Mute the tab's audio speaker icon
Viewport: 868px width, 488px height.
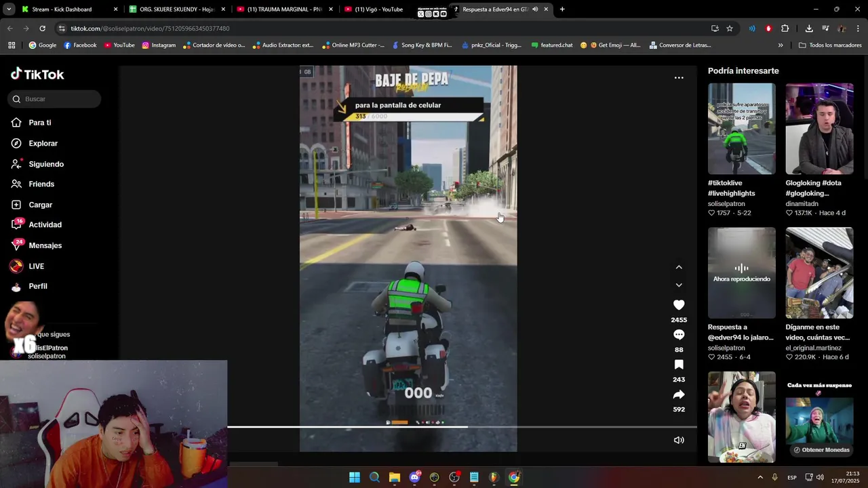pyautogui.click(x=535, y=9)
